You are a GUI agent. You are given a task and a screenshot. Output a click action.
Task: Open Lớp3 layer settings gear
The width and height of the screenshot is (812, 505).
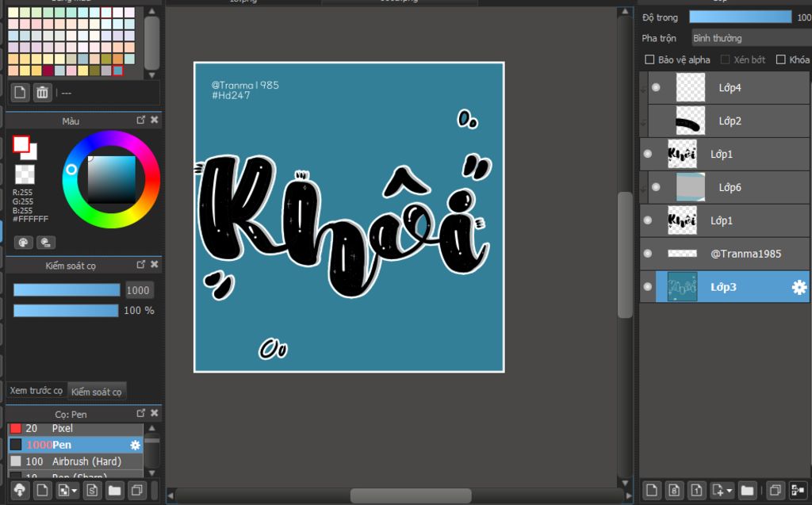(799, 288)
